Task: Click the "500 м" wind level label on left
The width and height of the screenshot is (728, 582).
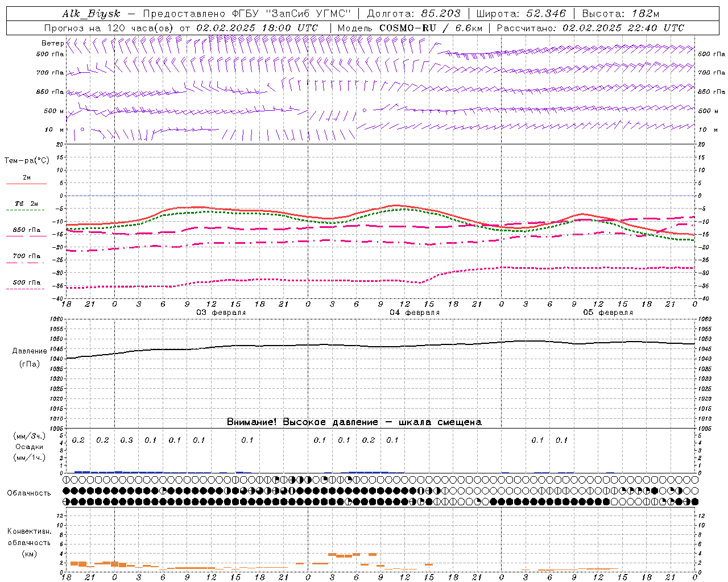Action: coord(54,111)
